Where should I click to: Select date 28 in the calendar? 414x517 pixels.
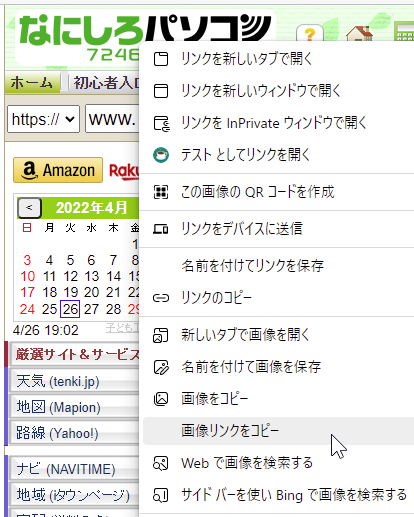[113, 309]
